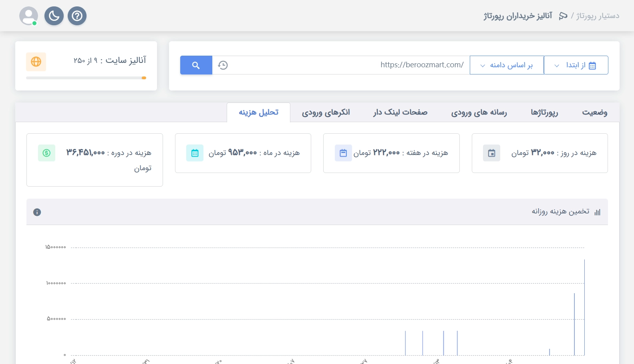The height and width of the screenshot is (364, 634).
Task: Click the 'هزینه در ماه : ۹۵۳,۰۰۰ تومان' text
Action: (x=254, y=153)
